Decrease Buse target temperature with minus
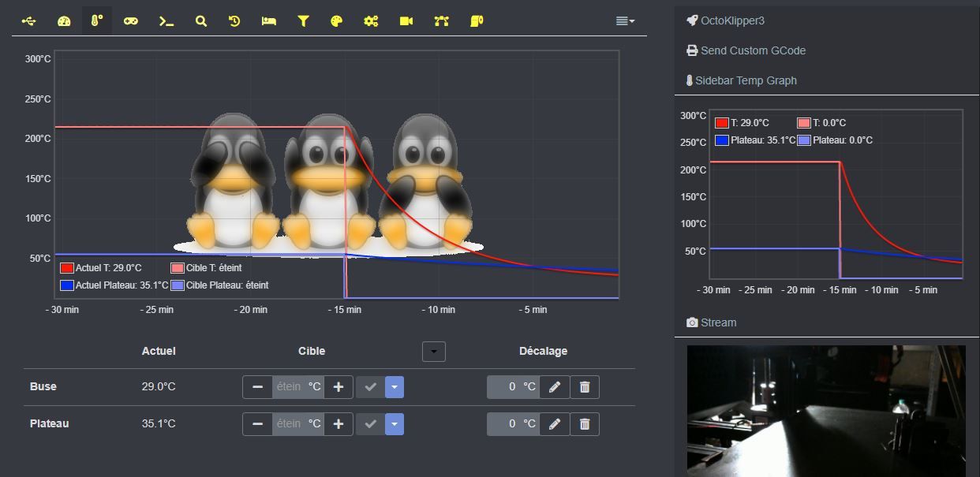Screen dimensions: 980x477 point(257,387)
